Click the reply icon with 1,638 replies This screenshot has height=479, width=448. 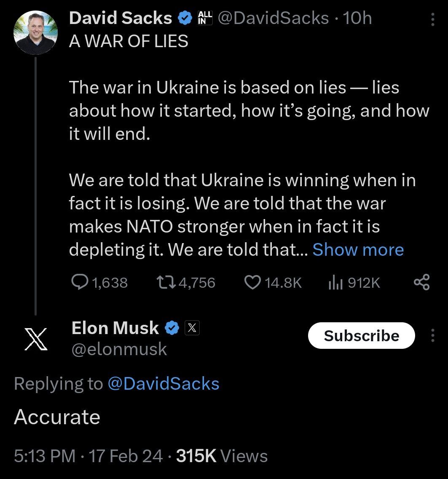[x=80, y=282]
